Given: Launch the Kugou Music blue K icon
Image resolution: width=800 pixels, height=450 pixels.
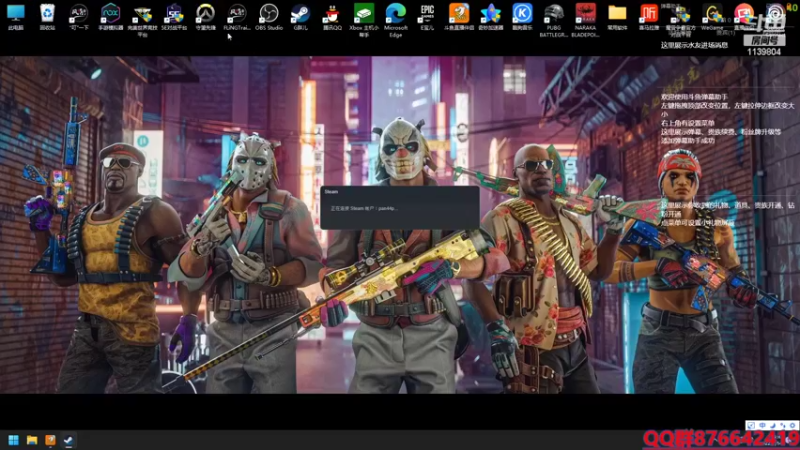Looking at the screenshot, I should tap(522, 16).
